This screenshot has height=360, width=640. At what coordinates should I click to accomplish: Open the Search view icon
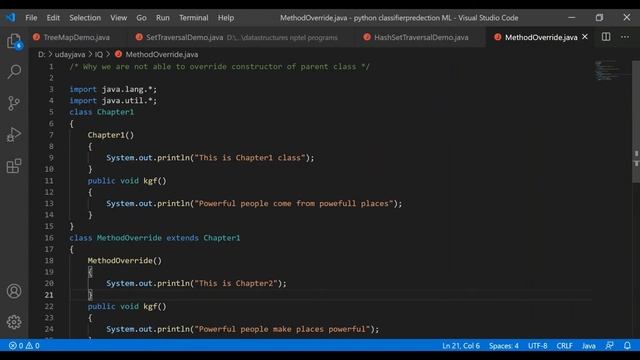pyautogui.click(x=14, y=71)
